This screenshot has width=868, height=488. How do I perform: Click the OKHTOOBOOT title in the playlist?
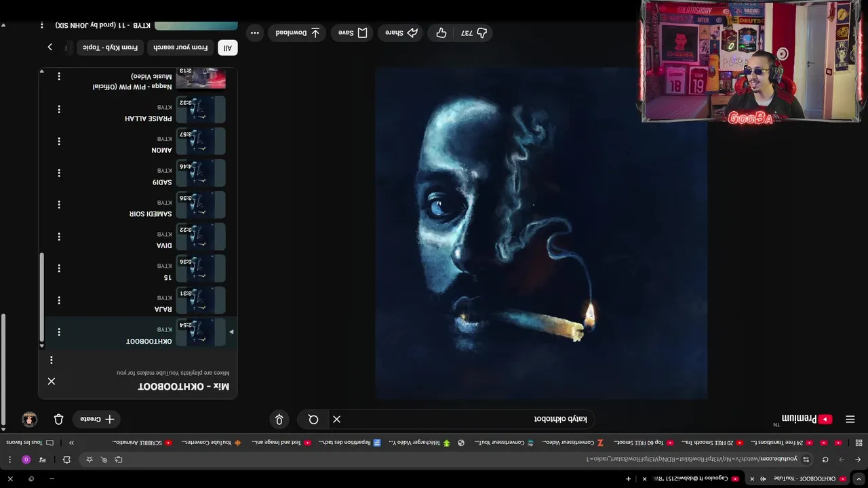(x=149, y=341)
